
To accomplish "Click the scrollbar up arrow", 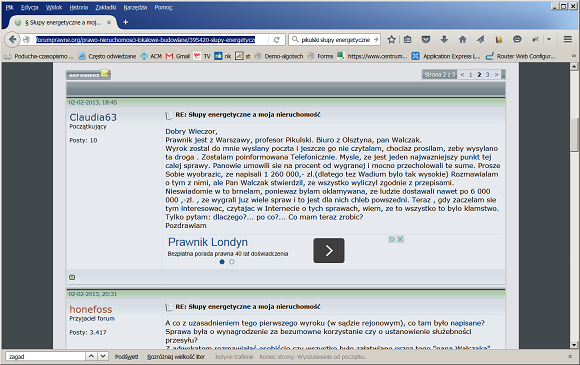I will point(574,67).
